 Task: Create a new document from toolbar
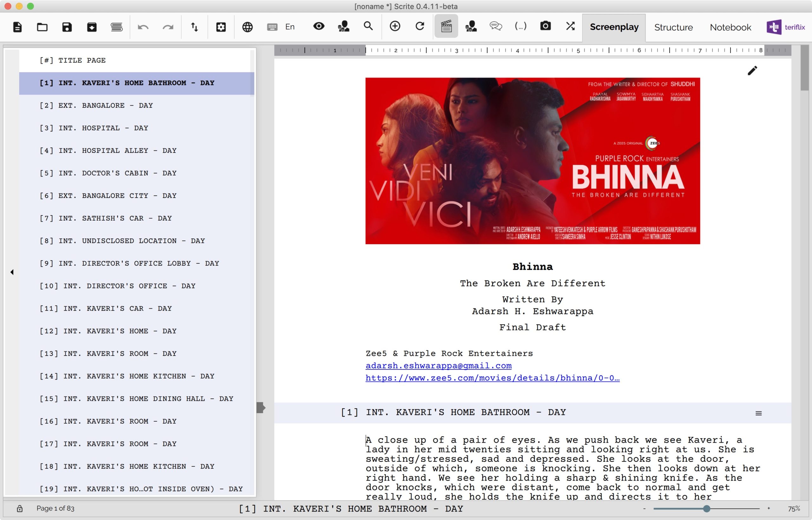(17, 27)
